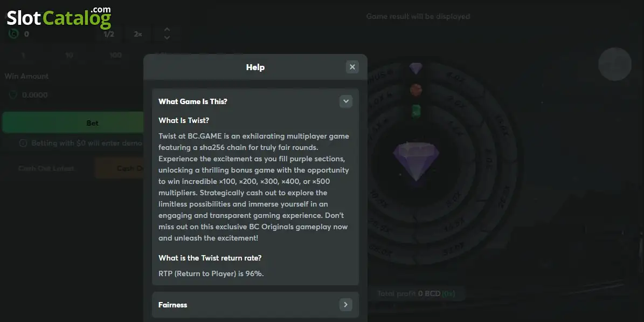Click the small green gem on wheel

click(416, 111)
